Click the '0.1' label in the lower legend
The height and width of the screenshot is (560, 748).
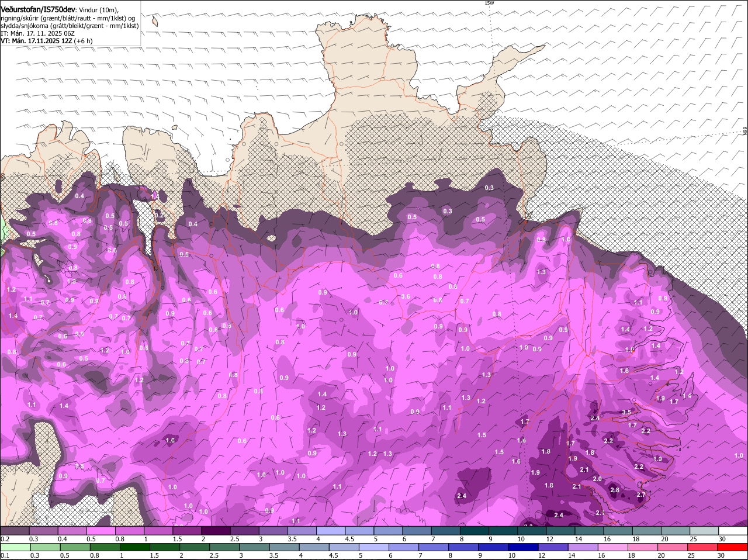click(x=5, y=555)
